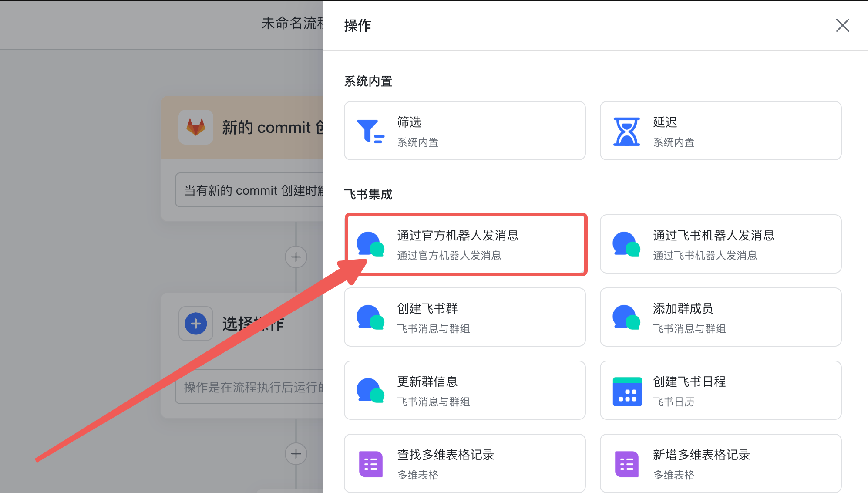Image resolution: width=868 pixels, height=493 pixels.
Task: Click 飞书日历 subtitle under 创建飞书日程
Action: coord(674,402)
